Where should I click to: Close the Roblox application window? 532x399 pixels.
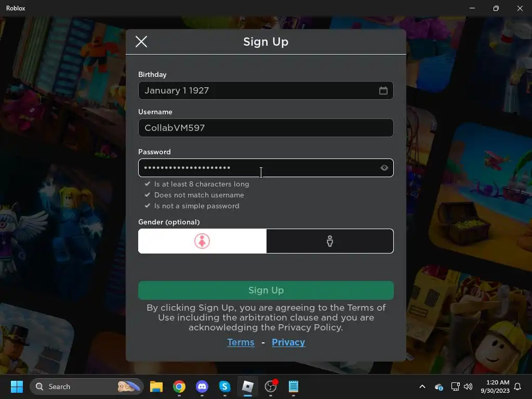coord(520,8)
